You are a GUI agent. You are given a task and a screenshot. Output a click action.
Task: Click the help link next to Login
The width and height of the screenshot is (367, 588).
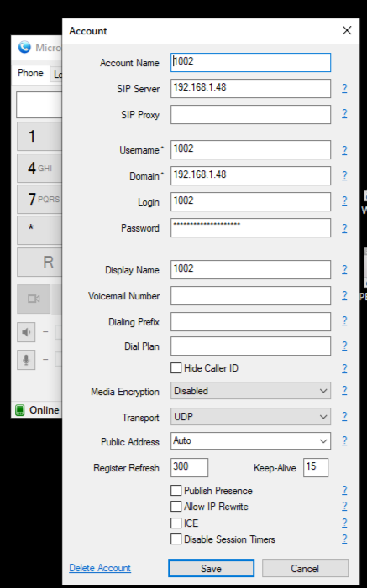click(344, 201)
